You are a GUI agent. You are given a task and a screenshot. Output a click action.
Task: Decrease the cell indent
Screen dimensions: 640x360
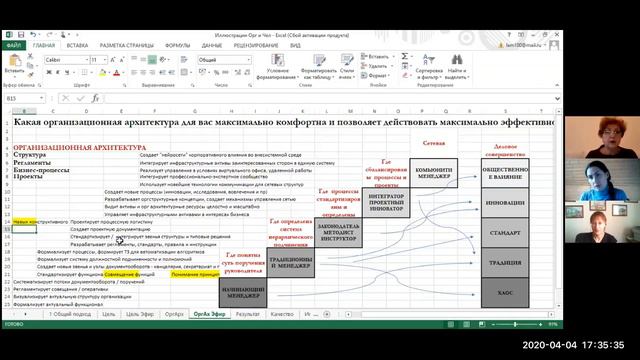tap(162, 72)
